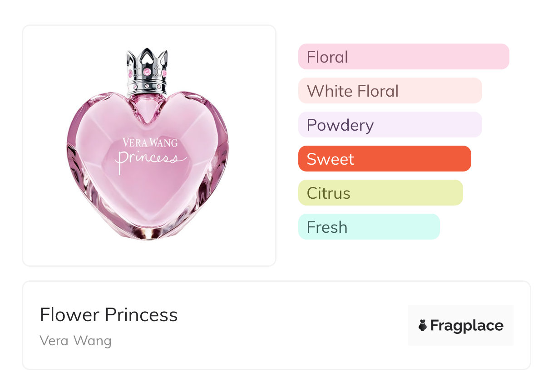Pick the yellow-green Citrus accord bar
Viewport: 553px width, 392px height.
point(380,193)
